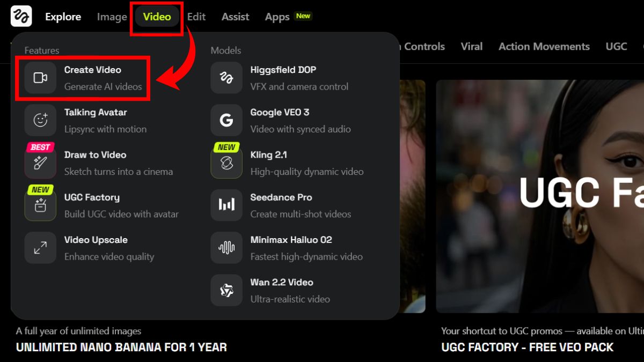Image resolution: width=644 pixels, height=362 pixels.
Task: Click the Draw to Video brush icon
Action: click(x=40, y=162)
